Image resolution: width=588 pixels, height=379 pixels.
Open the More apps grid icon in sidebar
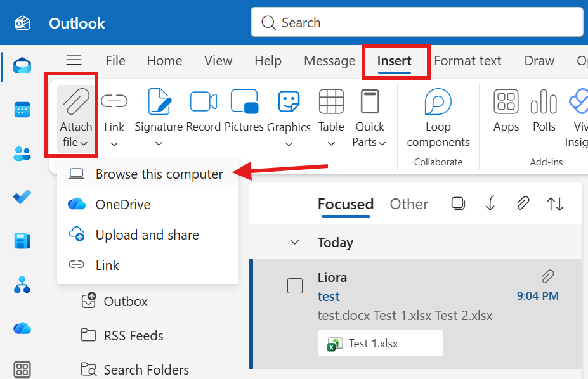[22, 369]
